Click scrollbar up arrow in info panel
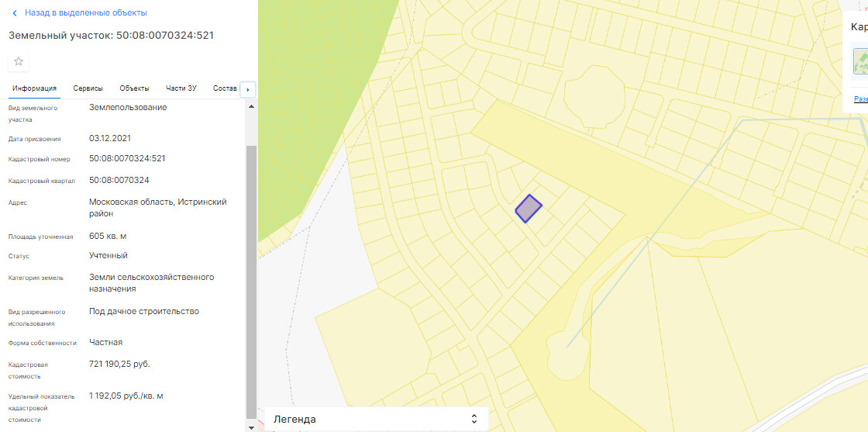868x432 pixels. tap(250, 105)
